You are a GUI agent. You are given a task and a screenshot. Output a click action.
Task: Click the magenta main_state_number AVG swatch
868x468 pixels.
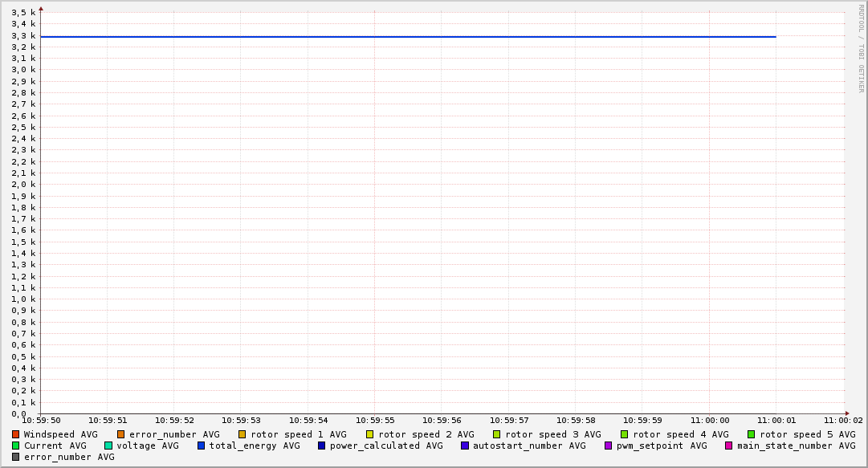coord(729,446)
